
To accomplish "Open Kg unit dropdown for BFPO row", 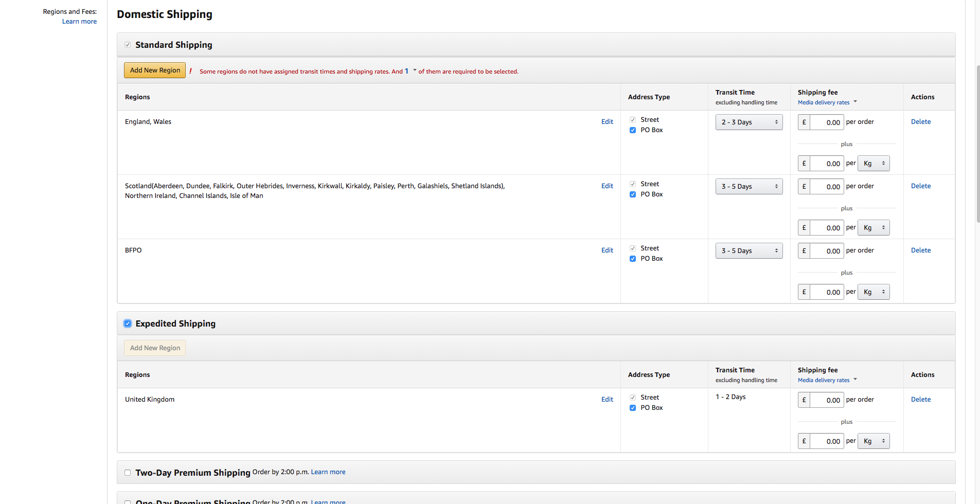I will coord(874,292).
